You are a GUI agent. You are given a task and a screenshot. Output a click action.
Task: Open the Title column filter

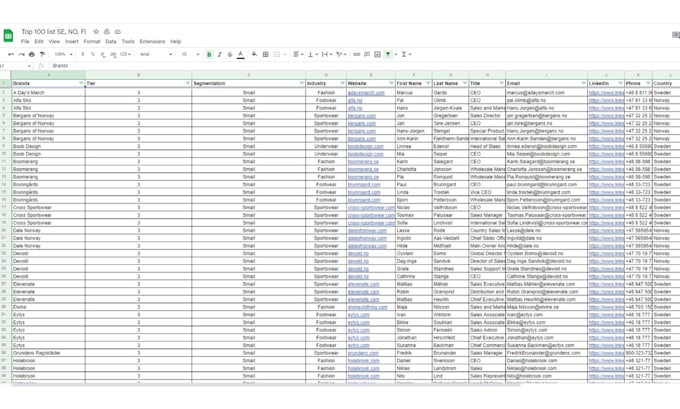(501, 83)
